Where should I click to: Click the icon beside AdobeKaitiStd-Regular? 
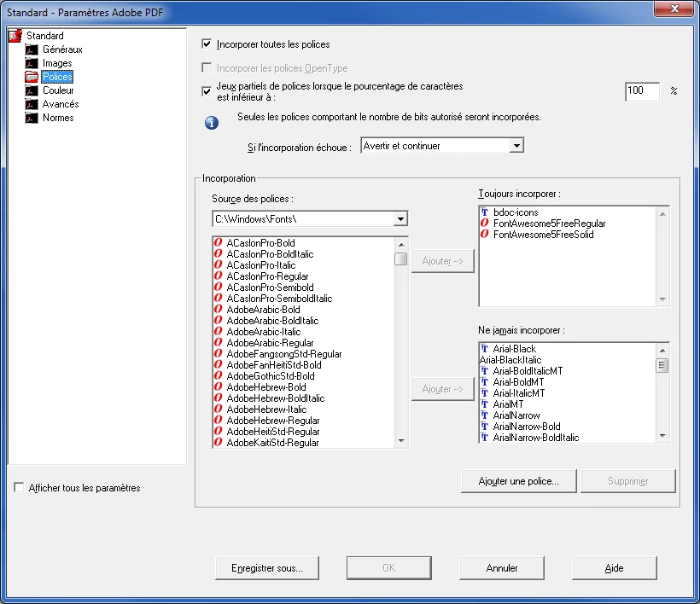pyautogui.click(x=218, y=443)
